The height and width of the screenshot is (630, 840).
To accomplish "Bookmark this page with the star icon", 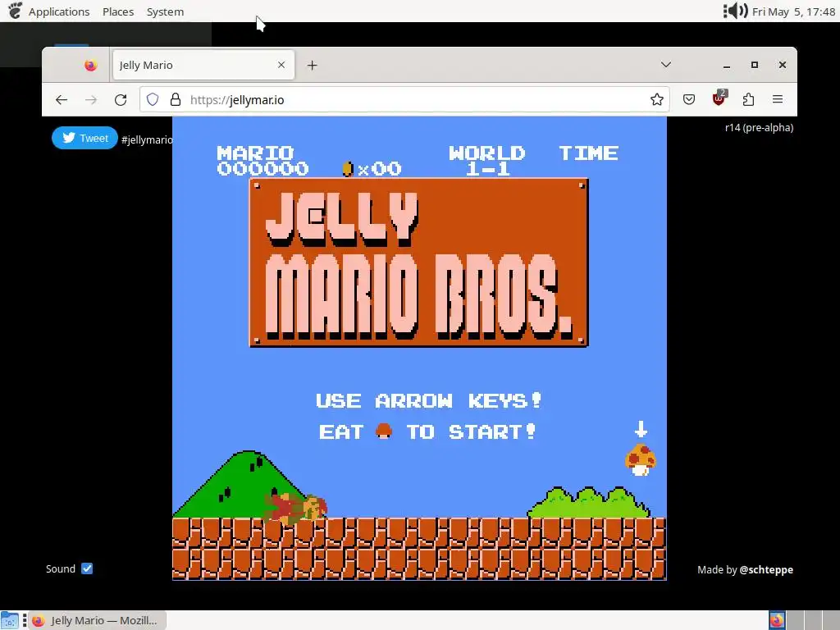I will (x=657, y=99).
